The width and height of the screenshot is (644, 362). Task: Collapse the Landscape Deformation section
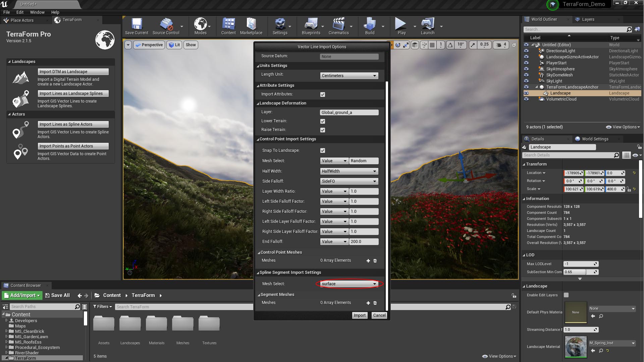point(258,104)
